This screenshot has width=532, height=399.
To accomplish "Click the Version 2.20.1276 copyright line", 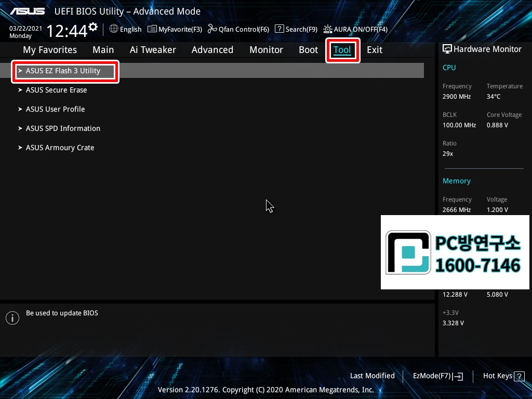I will coord(265,390).
